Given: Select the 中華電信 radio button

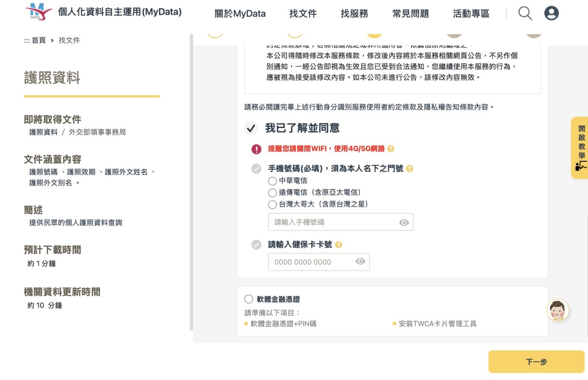Looking at the screenshot, I should (x=272, y=181).
